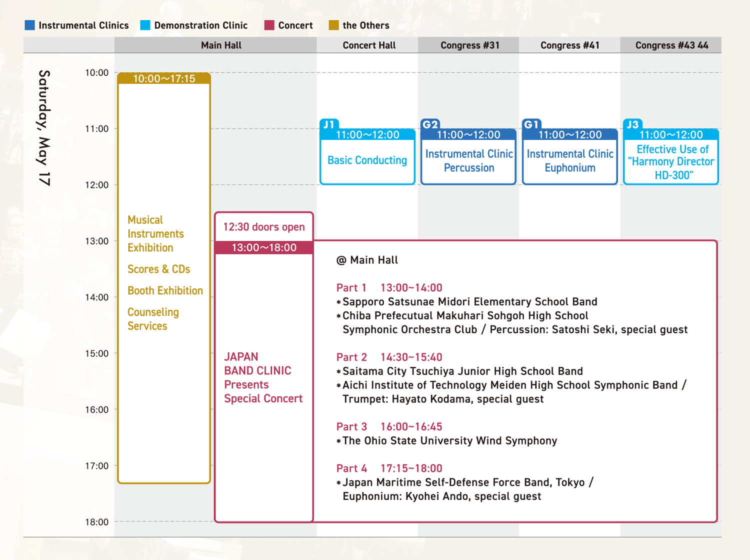The height and width of the screenshot is (560, 750).
Task: Click the J1 session badge
Action: coord(329,124)
